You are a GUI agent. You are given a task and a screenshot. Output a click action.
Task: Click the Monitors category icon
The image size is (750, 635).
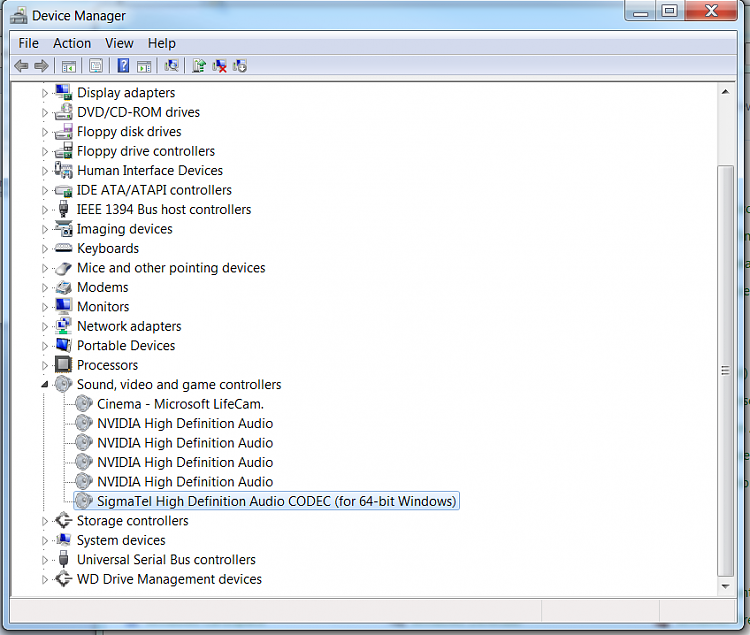point(63,307)
